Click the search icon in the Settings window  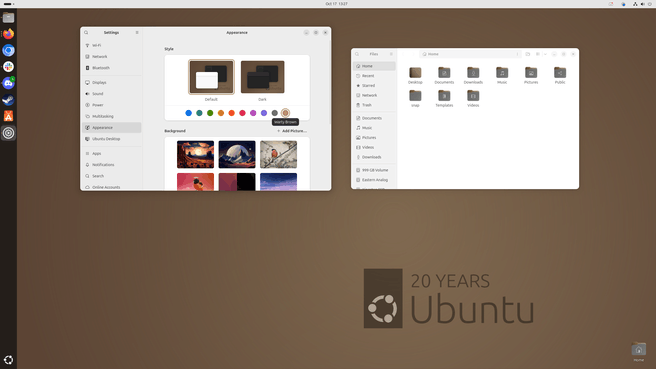tap(86, 33)
